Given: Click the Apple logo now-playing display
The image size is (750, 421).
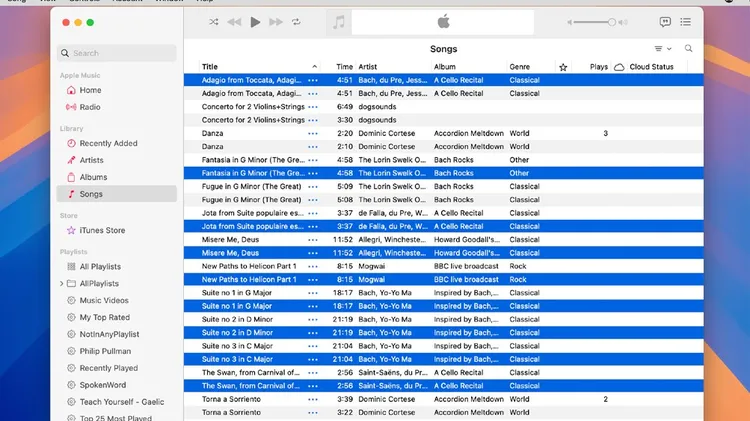Looking at the screenshot, I should pos(443,22).
